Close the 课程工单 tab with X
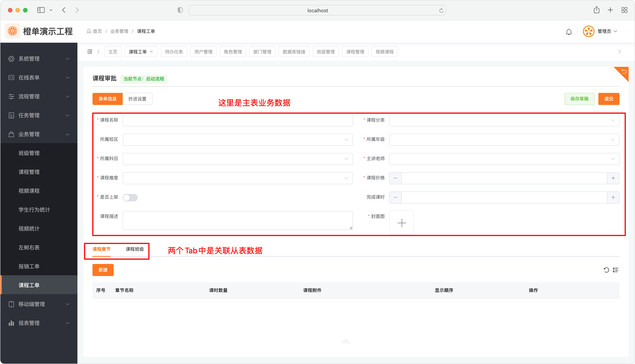The image size is (635, 364). click(151, 52)
